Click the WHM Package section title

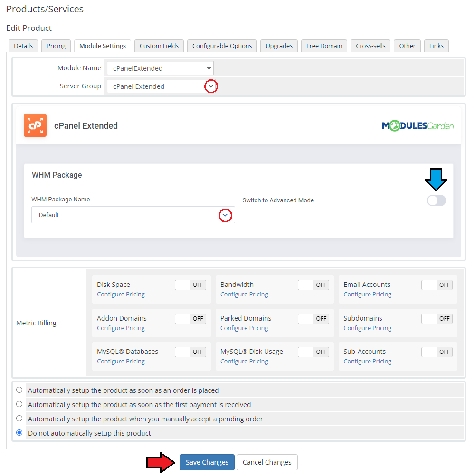(57, 175)
